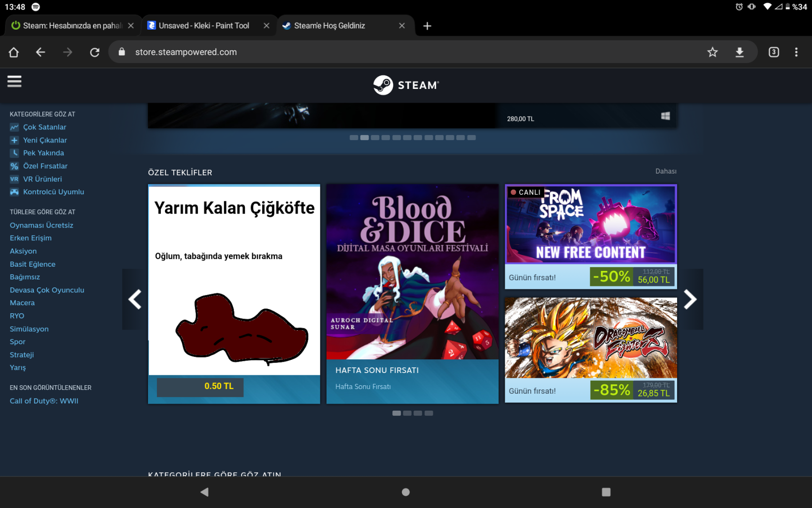Image resolution: width=812 pixels, height=508 pixels.
Task: Open Çok Satanlar category link
Action: [x=45, y=127]
